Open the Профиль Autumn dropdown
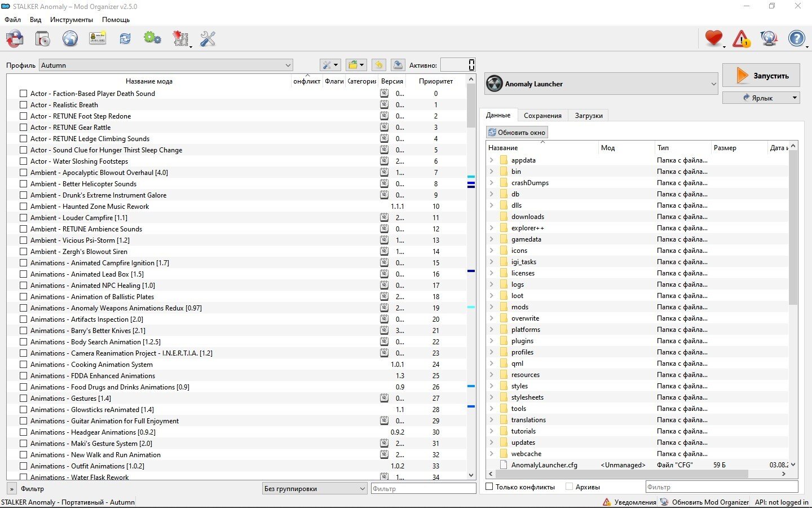 (166, 65)
